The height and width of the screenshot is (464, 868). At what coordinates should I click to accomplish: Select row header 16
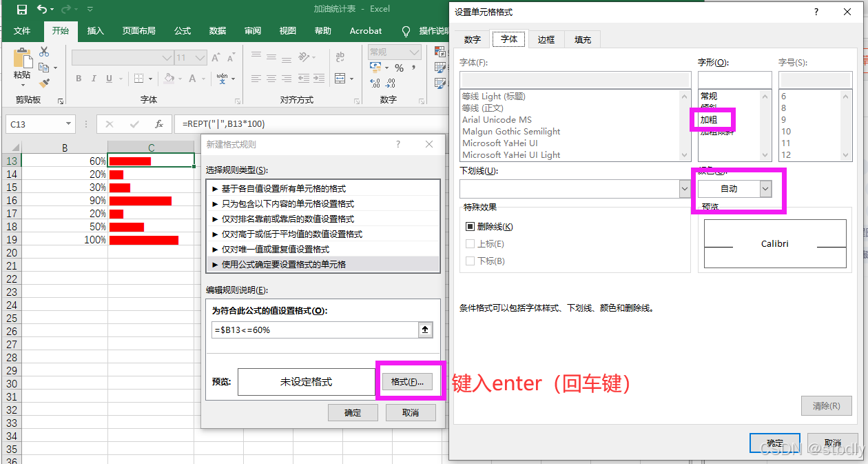coord(11,201)
